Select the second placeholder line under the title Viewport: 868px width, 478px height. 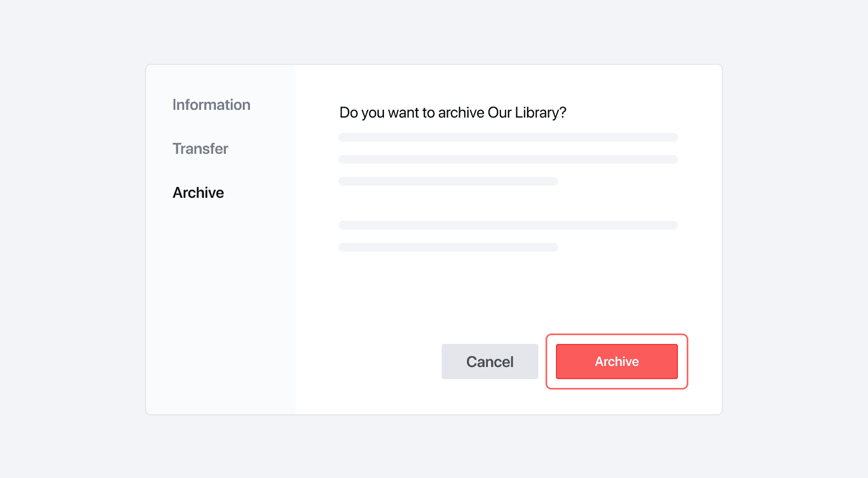[x=508, y=159]
